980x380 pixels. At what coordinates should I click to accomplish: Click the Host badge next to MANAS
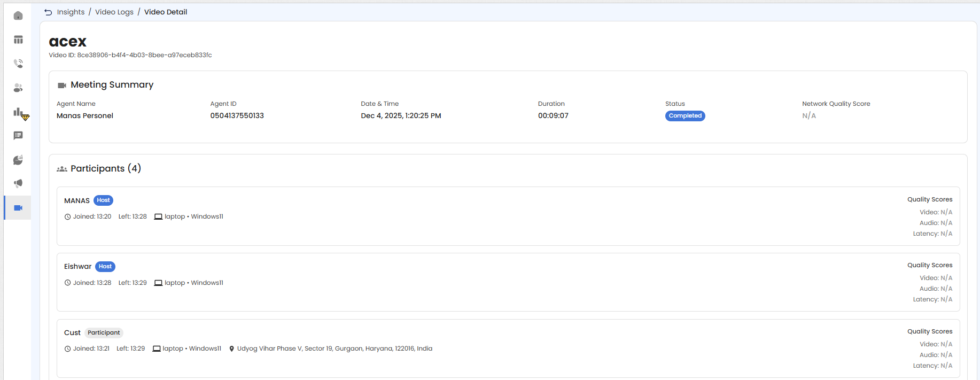coord(103,200)
